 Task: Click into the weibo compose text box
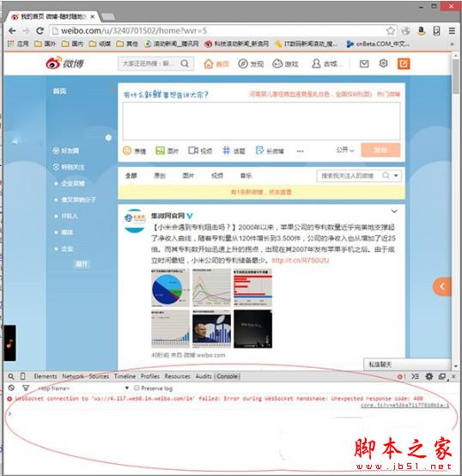pos(261,121)
